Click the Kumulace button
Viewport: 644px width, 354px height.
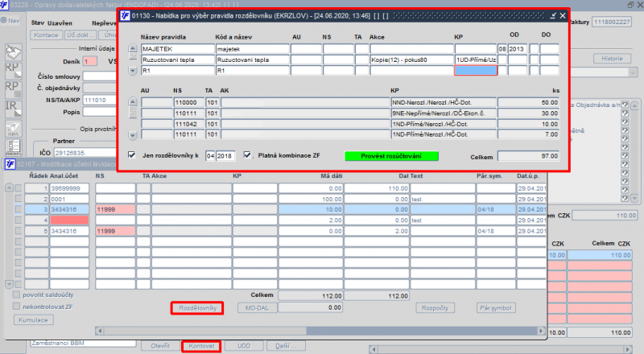pyautogui.click(x=33, y=319)
